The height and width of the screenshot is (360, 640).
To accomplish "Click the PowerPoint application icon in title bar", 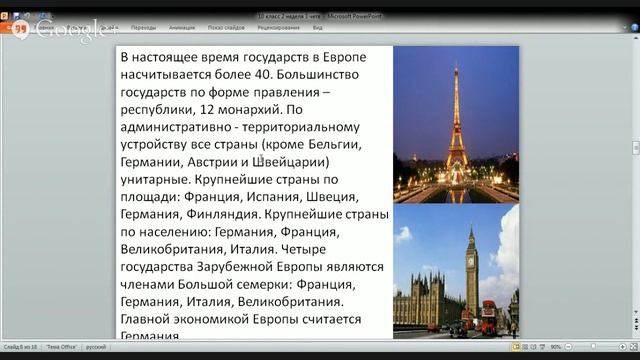I will pos(4,16).
